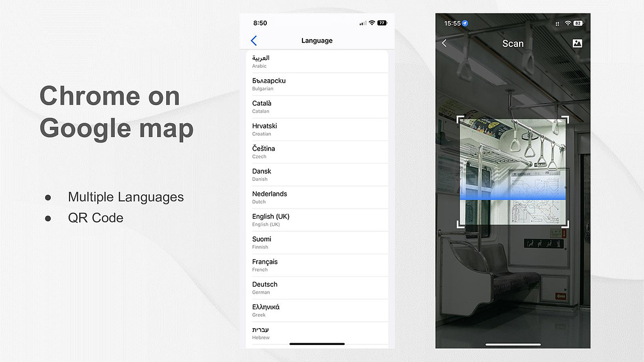
Task: Tap the 8:50 clock on Language screen
Action: 260,23
